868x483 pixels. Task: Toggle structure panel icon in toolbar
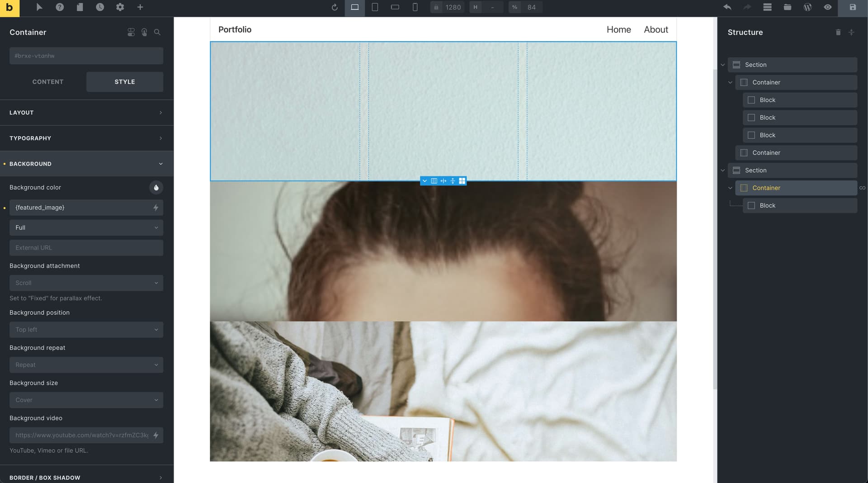(767, 7)
